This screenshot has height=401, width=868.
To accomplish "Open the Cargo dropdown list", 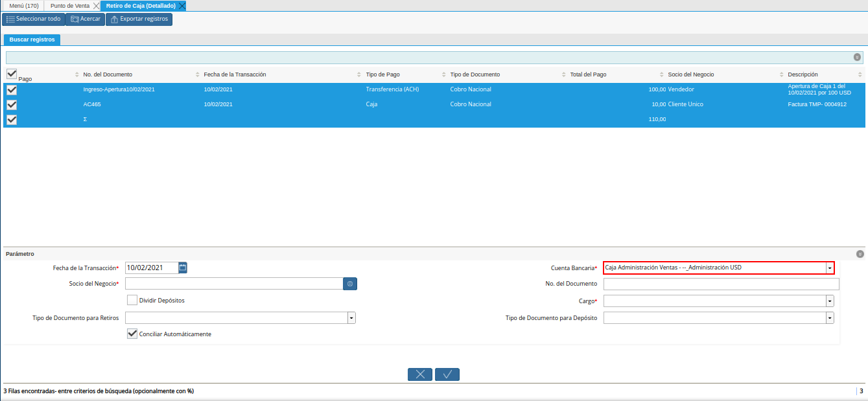I will coord(829,301).
